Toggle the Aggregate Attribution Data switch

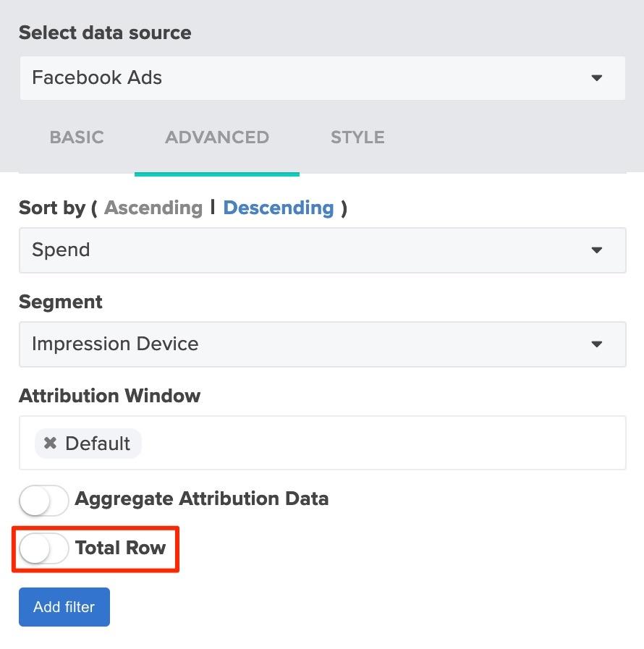click(43, 500)
